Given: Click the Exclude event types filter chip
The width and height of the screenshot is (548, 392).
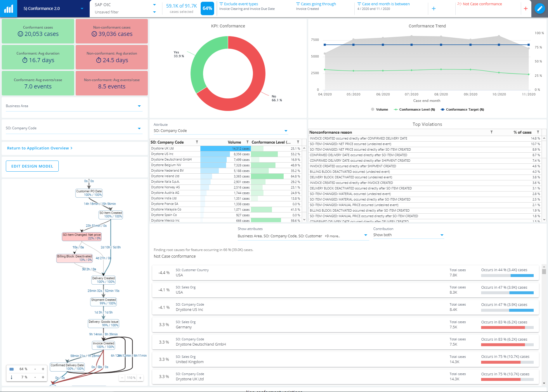Looking at the screenshot, I should click(247, 6).
